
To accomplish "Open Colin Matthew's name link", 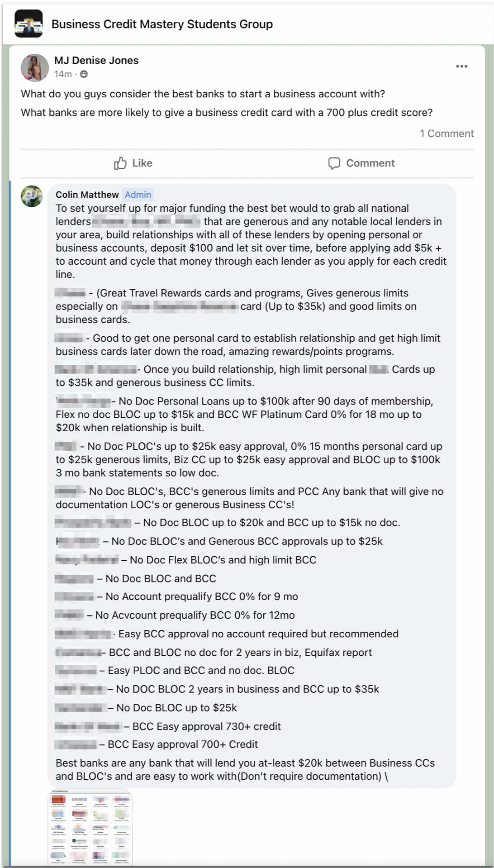I will 87,195.
